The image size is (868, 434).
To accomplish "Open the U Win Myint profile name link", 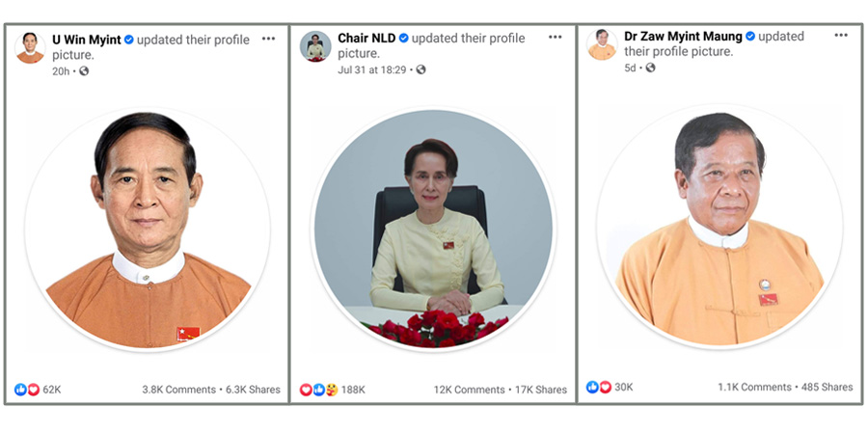I will (x=87, y=40).
